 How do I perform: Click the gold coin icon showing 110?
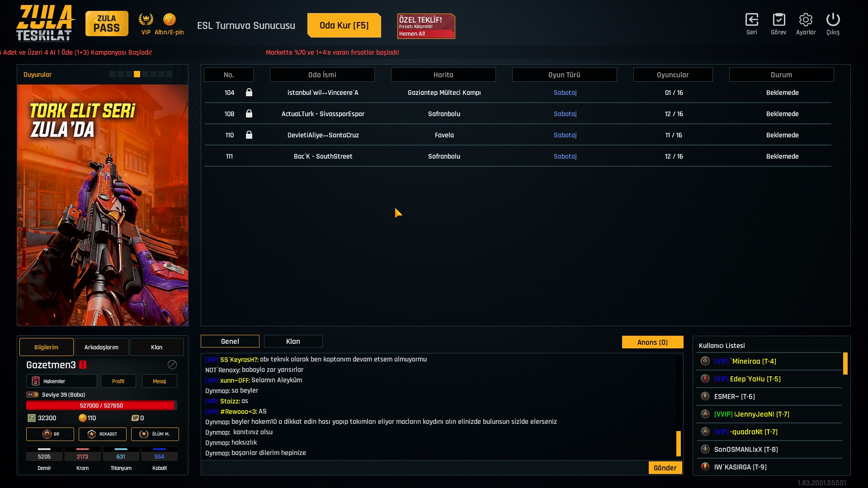pos(82,418)
